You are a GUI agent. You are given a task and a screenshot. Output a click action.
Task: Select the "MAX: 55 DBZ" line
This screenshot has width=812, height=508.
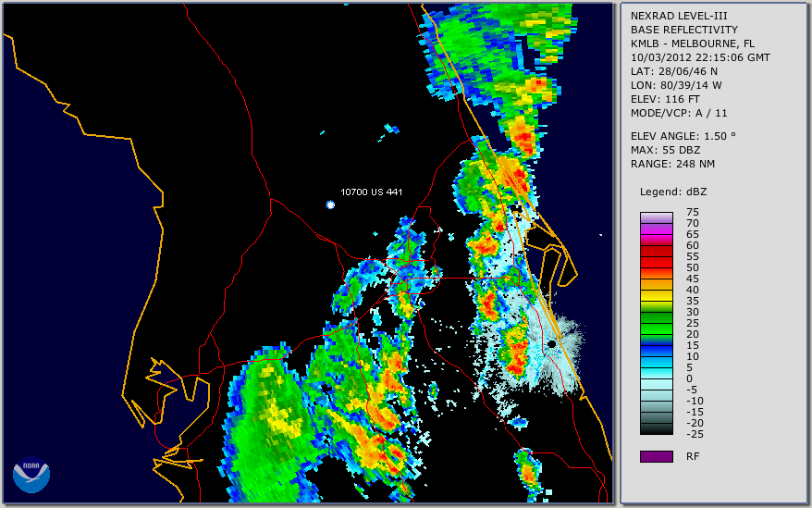[x=665, y=150]
